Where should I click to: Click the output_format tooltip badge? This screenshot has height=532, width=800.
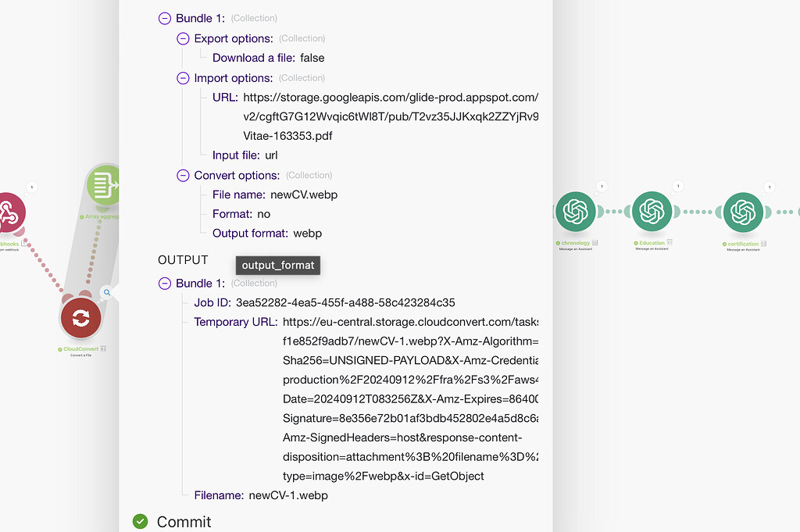[277, 265]
